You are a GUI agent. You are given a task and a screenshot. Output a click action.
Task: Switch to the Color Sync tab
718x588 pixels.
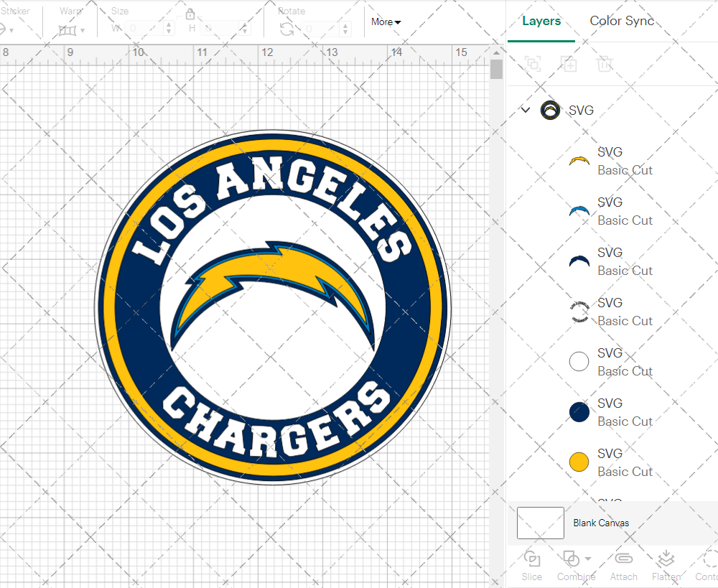pyautogui.click(x=622, y=21)
